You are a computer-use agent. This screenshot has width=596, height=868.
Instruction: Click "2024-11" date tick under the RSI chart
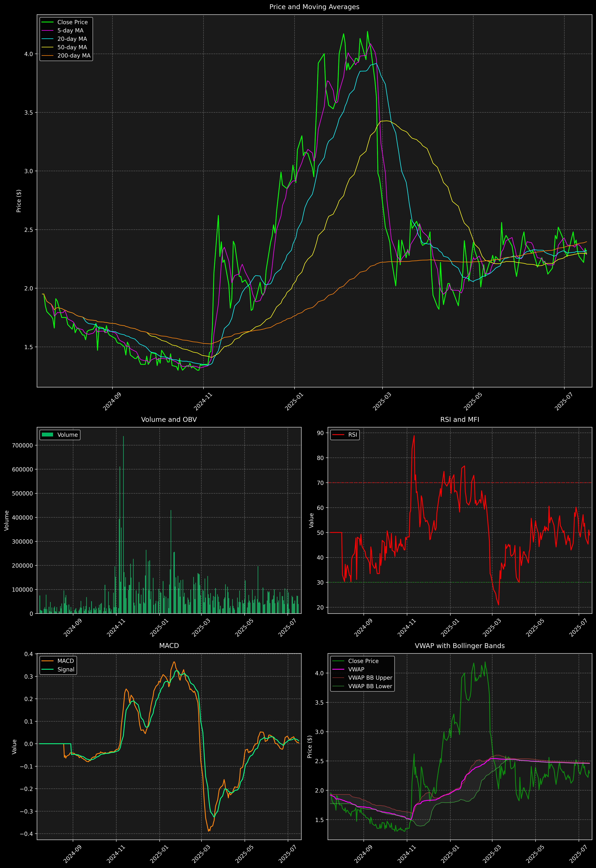pyautogui.click(x=407, y=628)
